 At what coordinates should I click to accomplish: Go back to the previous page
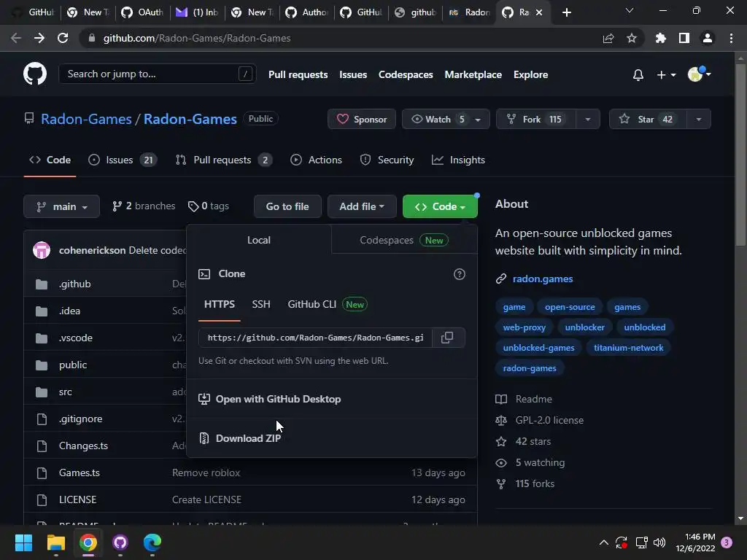(16, 38)
